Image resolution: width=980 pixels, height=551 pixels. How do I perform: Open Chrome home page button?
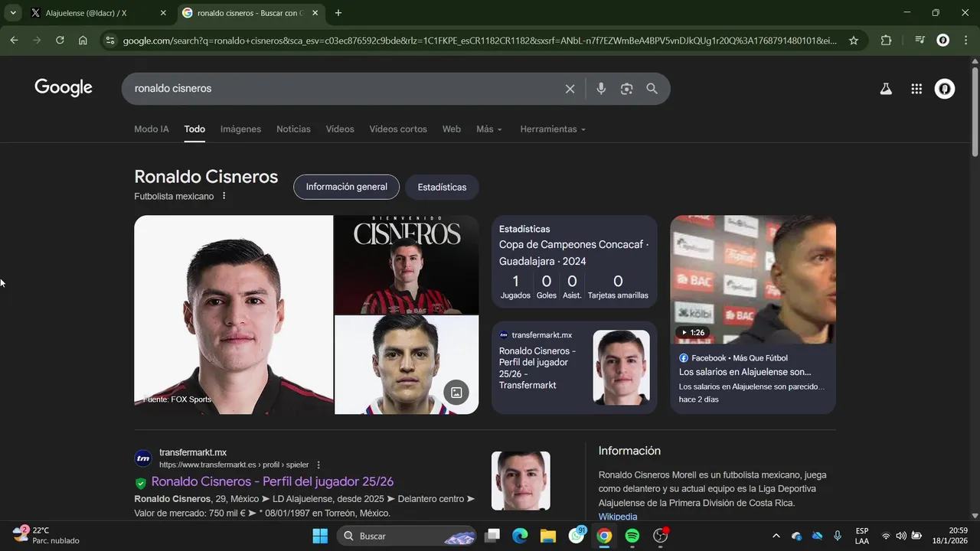tap(83, 41)
